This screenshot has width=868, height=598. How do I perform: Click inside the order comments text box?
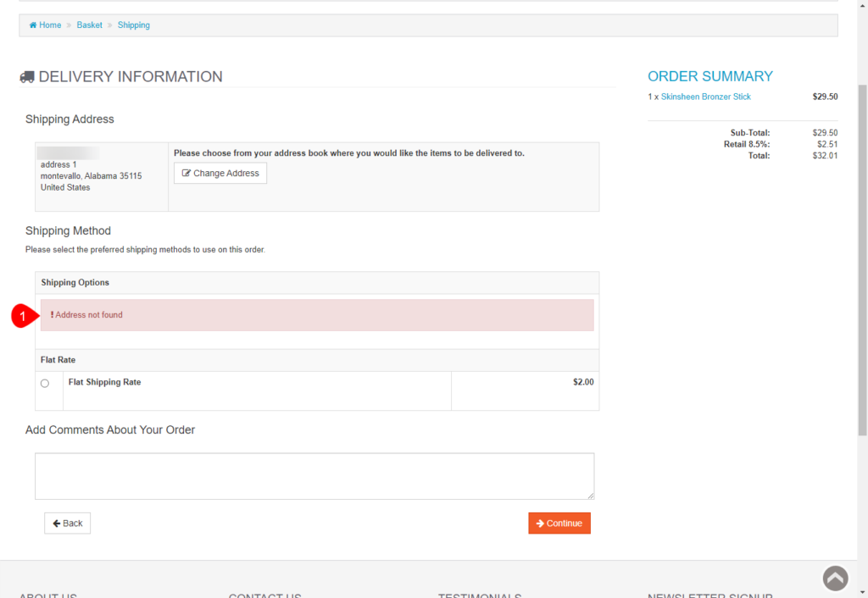coord(314,476)
